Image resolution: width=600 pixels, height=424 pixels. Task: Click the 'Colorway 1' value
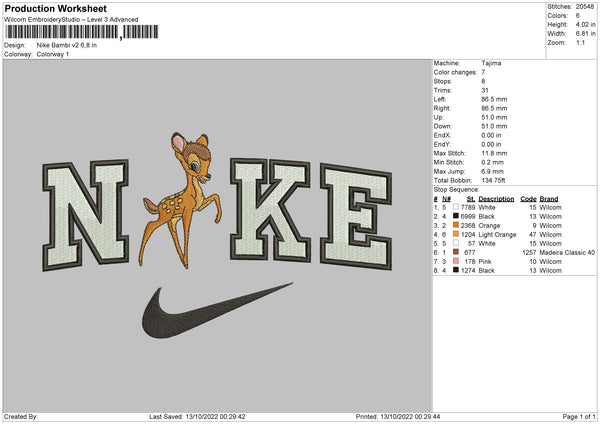[x=53, y=54]
